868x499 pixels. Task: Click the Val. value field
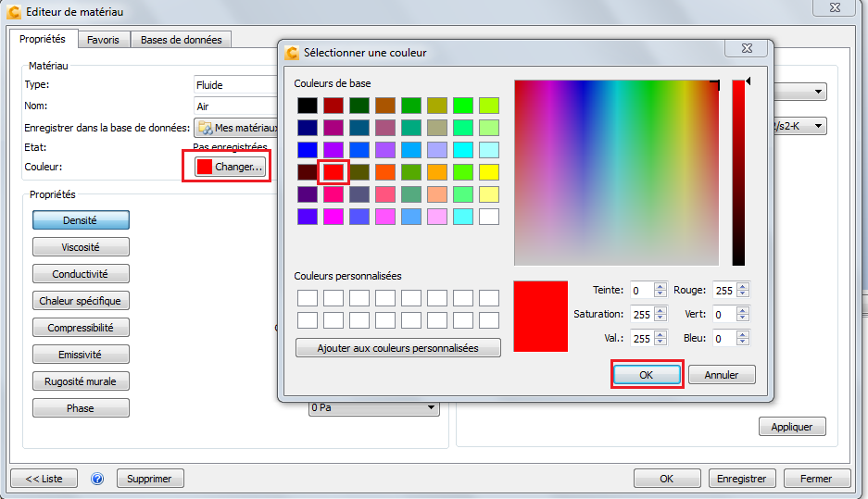pyautogui.click(x=642, y=338)
